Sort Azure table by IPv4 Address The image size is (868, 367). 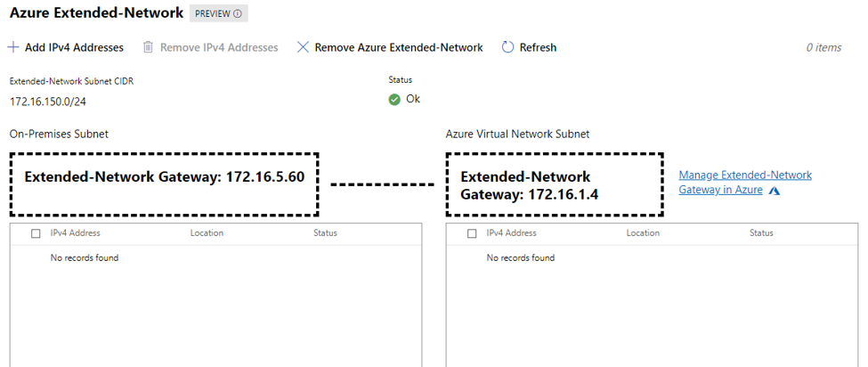[x=512, y=233]
